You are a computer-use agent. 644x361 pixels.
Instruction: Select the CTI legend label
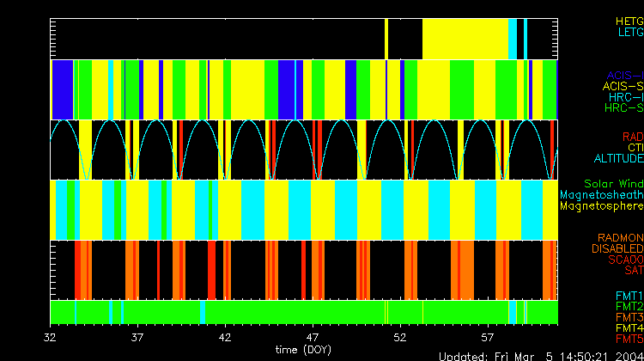[635, 148]
